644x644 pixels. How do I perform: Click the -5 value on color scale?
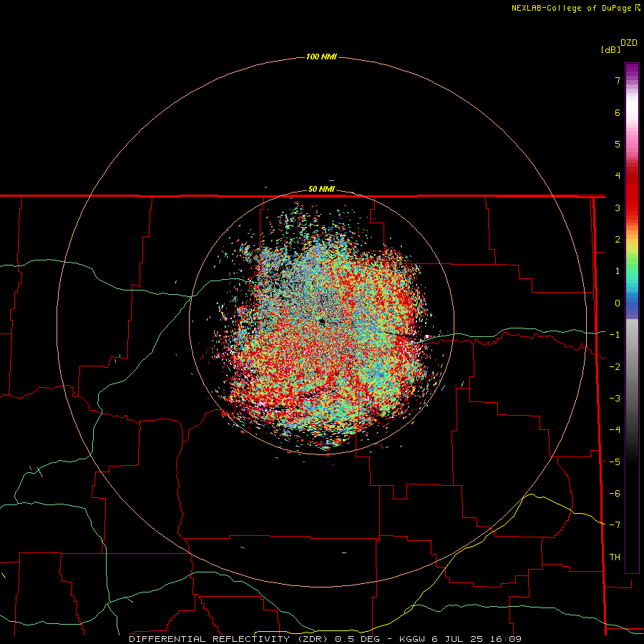615,462
